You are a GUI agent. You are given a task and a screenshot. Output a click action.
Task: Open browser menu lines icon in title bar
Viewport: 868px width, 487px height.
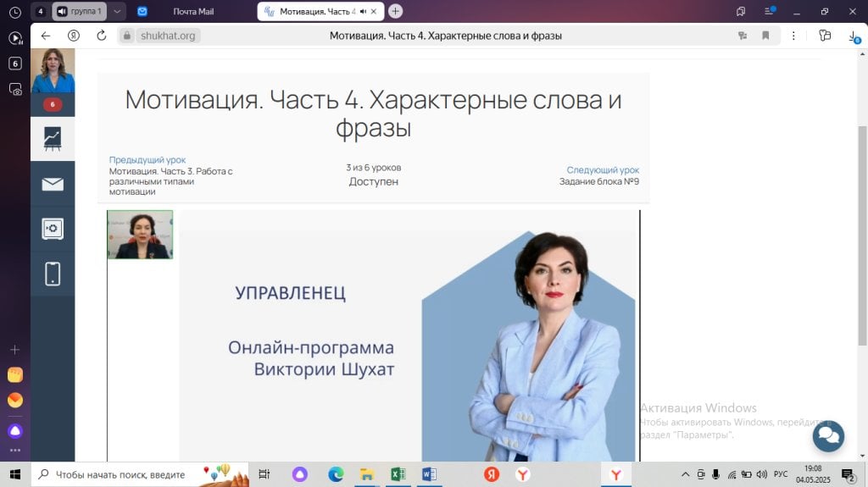point(769,11)
